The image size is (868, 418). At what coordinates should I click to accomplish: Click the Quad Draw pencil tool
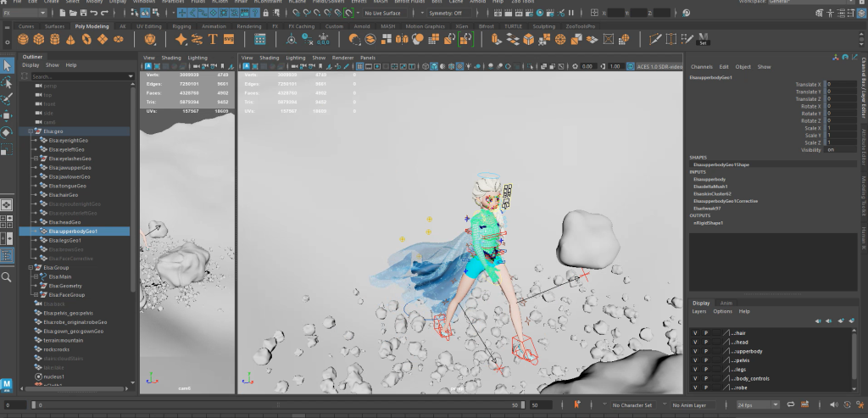[x=687, y=39]
